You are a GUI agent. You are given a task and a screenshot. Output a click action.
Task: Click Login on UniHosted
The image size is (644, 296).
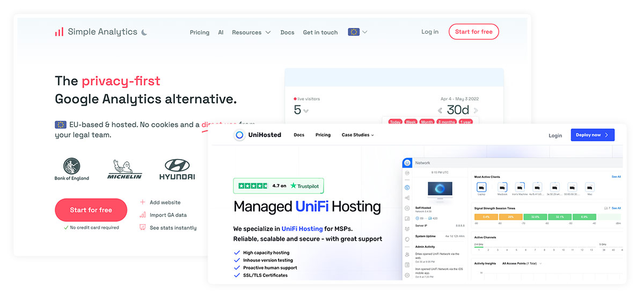click(555, 135)
